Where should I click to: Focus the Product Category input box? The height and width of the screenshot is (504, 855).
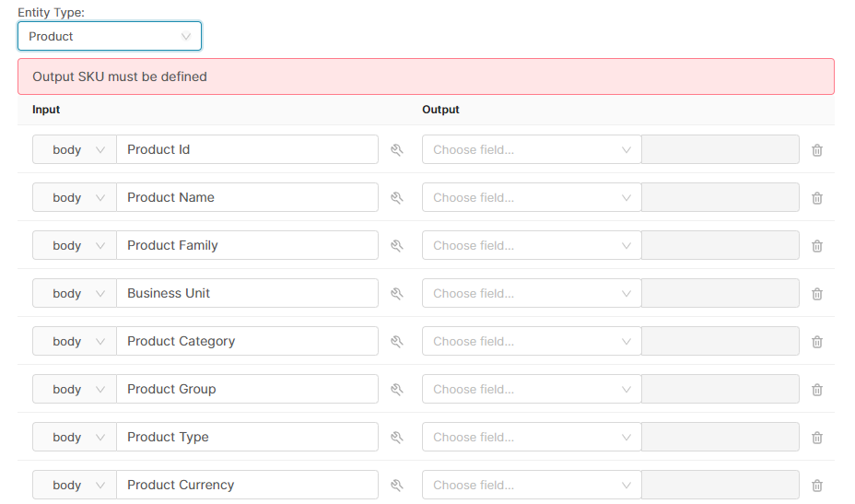coord(247,342)
